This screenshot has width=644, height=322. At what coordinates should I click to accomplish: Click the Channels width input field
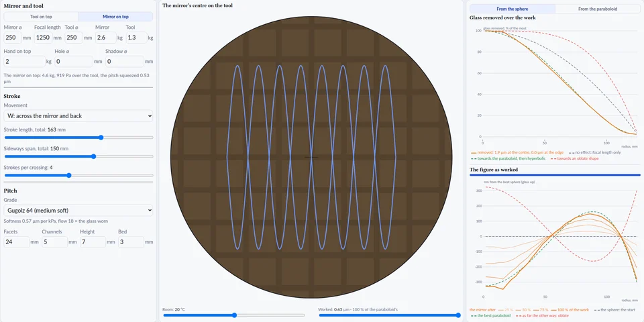54,242
